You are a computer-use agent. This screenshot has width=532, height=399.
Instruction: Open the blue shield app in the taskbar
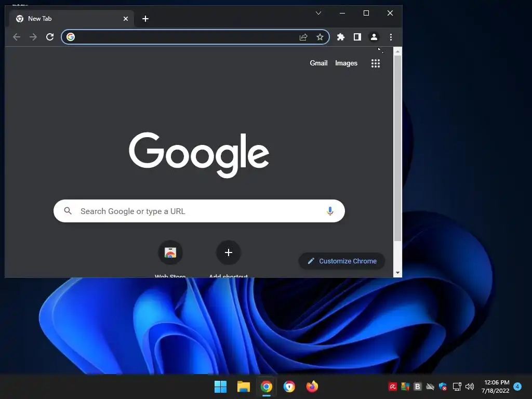289,387
